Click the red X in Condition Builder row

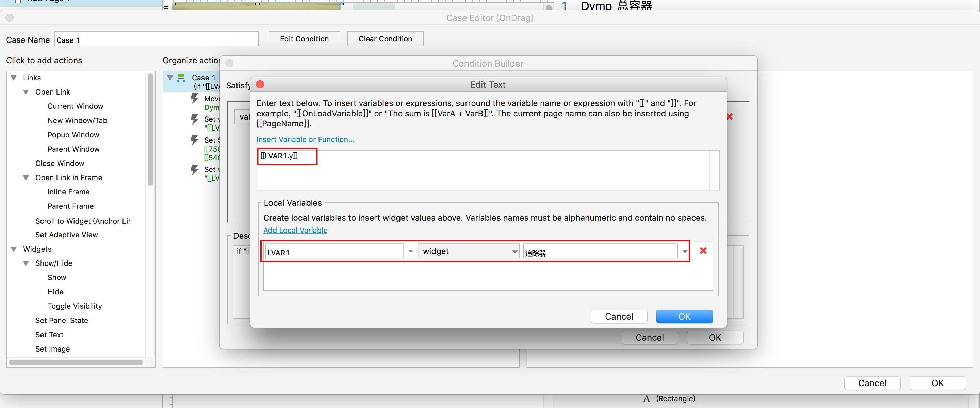click(x=729, y=117)
